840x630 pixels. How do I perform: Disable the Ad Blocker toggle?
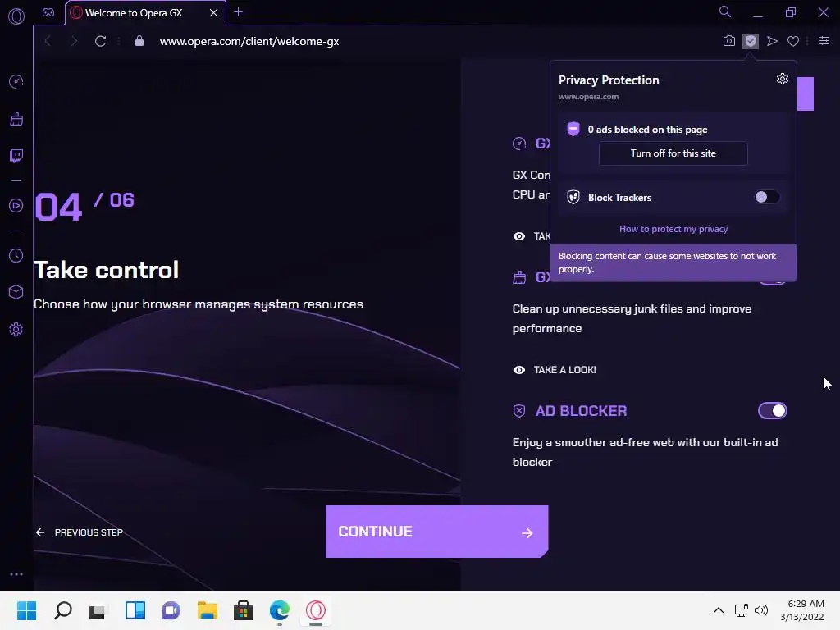click(773, 411)
